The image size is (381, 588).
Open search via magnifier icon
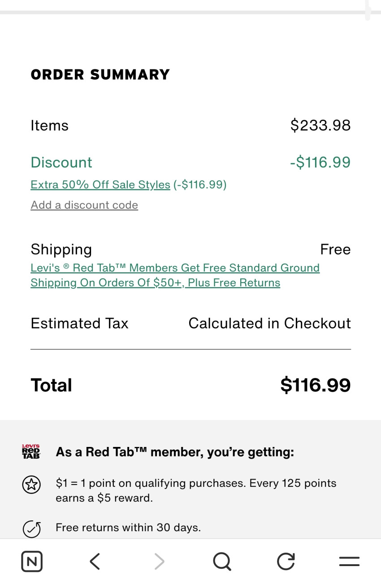pos(222,561)
